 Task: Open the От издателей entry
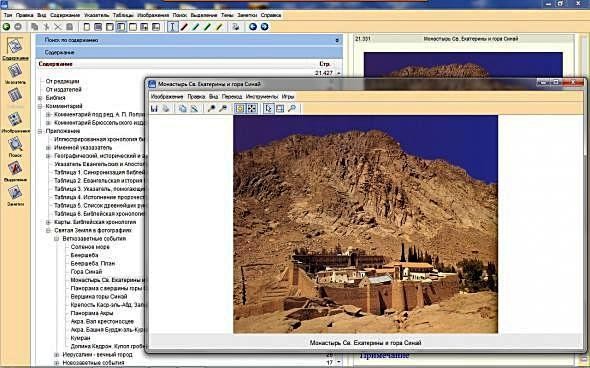point(64,90)
